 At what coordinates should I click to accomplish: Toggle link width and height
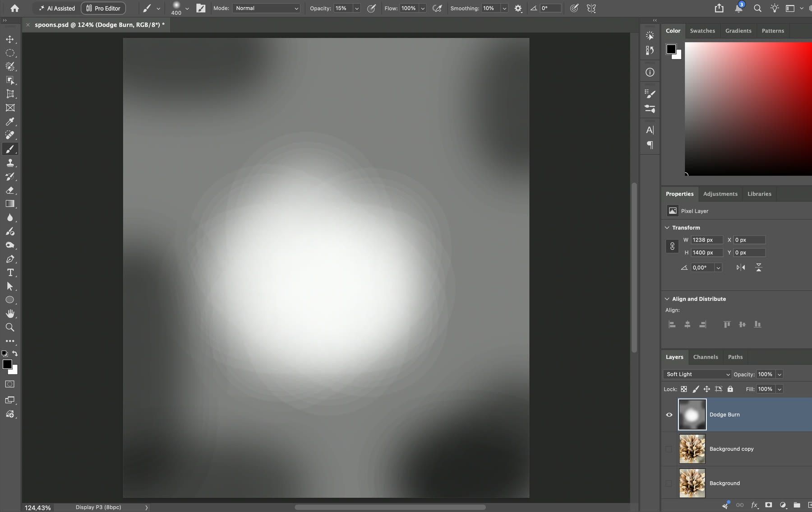672,246
